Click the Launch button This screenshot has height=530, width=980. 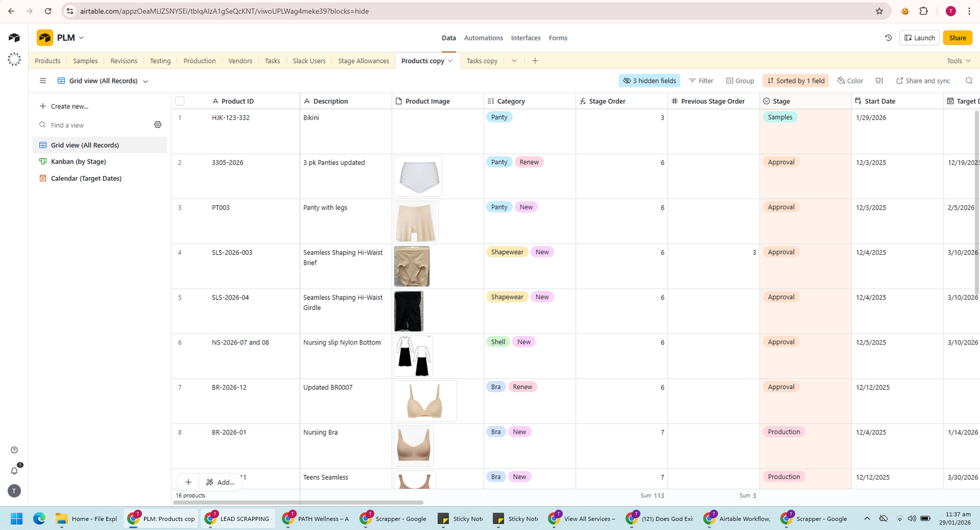pos(919,38)
